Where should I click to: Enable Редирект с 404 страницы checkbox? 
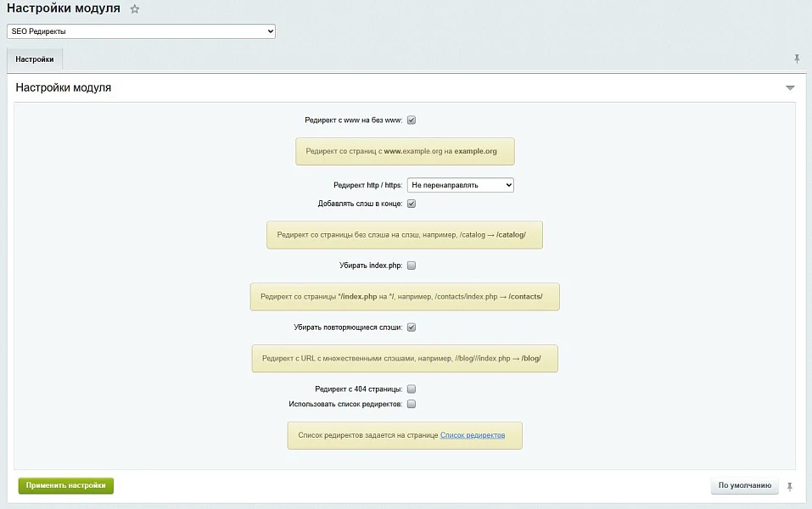tap(412, 389)
